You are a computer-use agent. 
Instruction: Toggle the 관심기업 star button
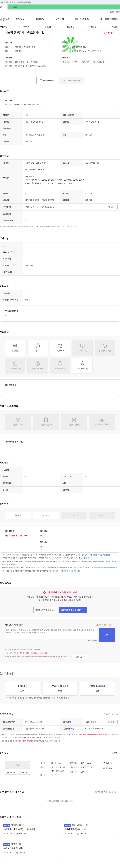[x=11, y=773]
